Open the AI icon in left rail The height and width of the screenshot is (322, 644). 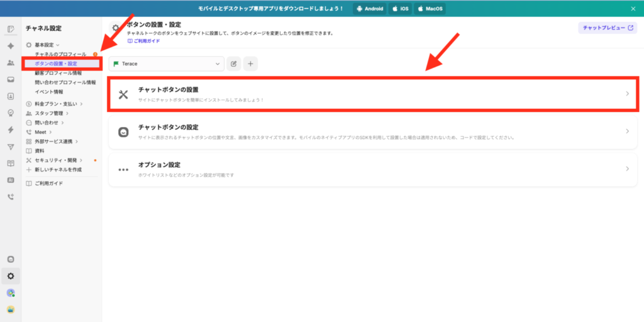[x=11, y=180]
